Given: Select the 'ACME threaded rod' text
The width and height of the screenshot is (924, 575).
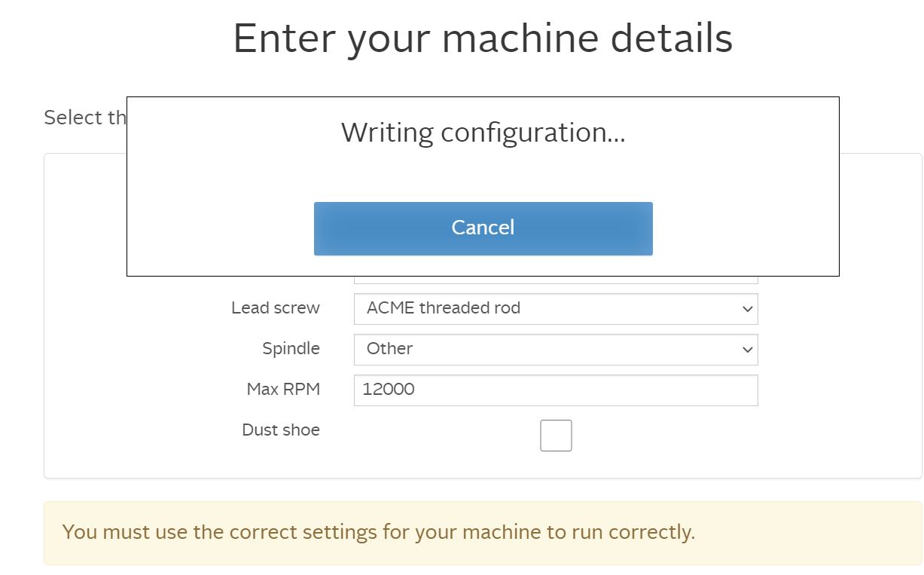Looking at the screenshot, I should click(x=444, y=308).
